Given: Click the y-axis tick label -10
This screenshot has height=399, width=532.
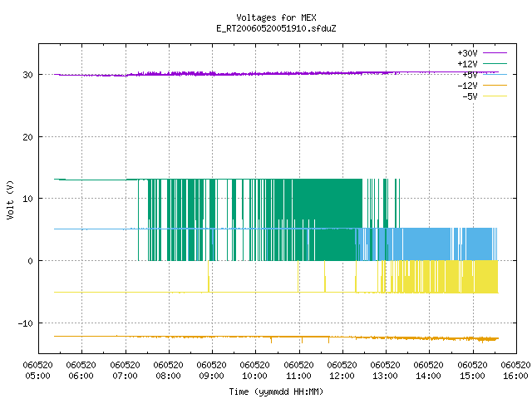Looking at the screenshot, I should (x=26, y=323).
